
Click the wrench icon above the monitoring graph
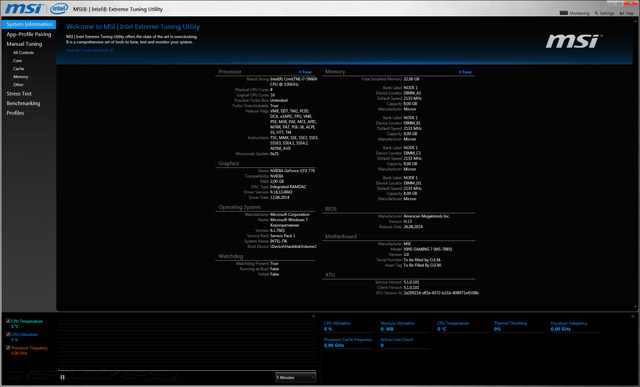313,316
